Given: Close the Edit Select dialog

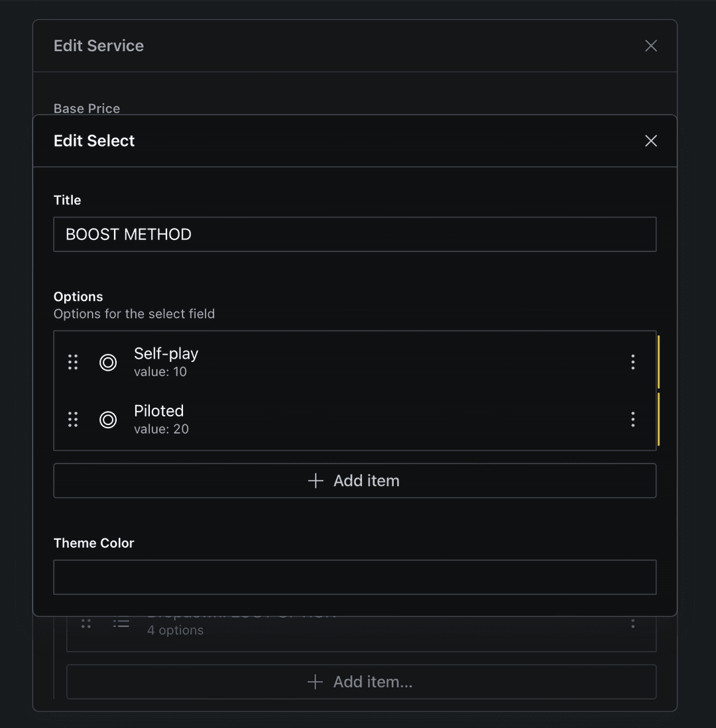Looking at the screenshot, I should coord(651,141).
